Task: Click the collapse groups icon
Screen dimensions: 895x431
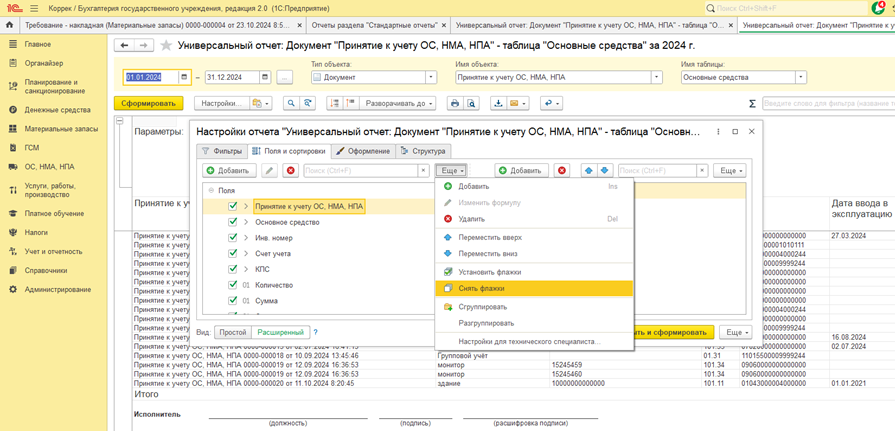Action: tap(335, 103)
